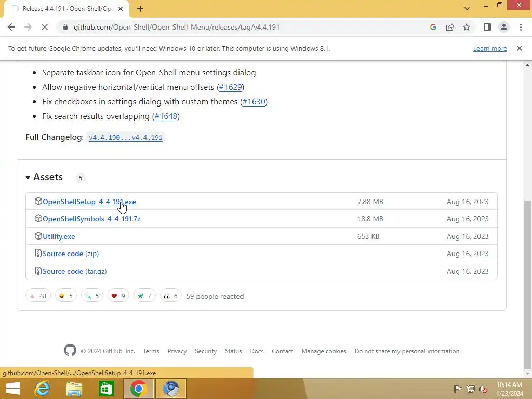Open the Security footer link
532x399 pixels.
[x=206, y=351]
